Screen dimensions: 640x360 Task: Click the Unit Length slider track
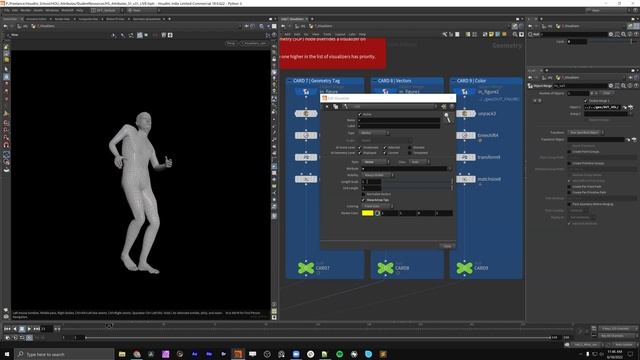click(x=416, y=188)
